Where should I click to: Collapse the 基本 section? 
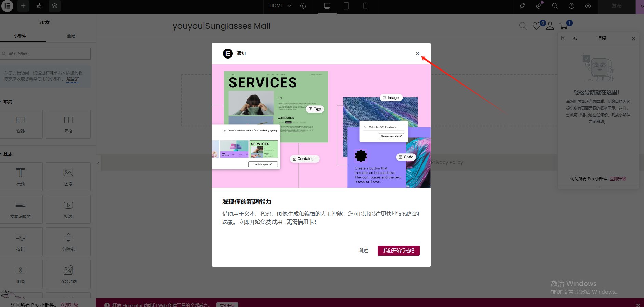click(x=7, y=154)
